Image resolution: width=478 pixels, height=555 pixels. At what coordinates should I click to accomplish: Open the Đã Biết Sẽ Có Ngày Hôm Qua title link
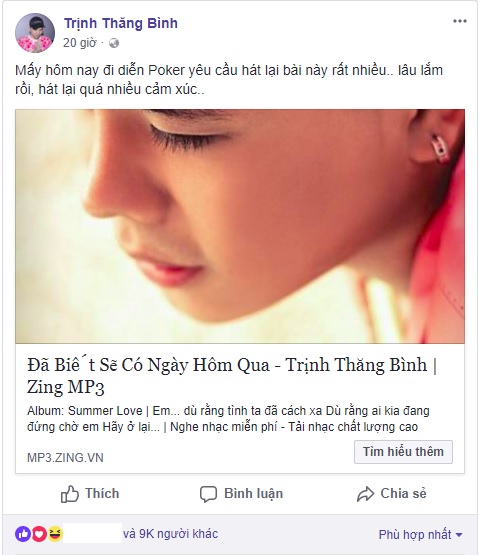pos(232,376)
